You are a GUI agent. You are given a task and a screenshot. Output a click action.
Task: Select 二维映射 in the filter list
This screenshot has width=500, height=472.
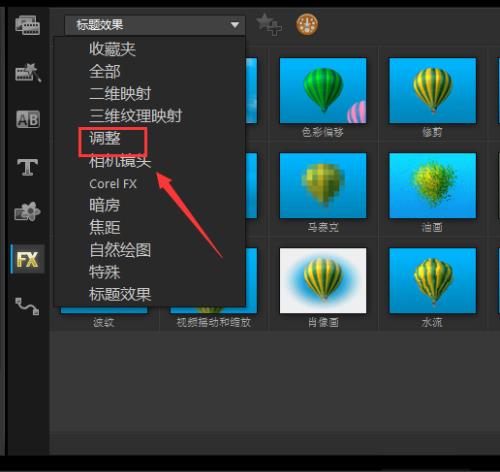point(120,94)
